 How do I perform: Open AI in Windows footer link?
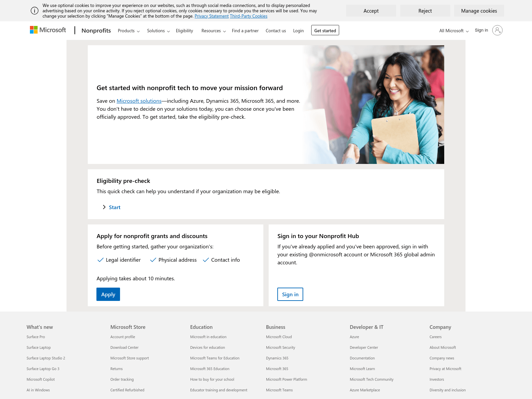38,390
